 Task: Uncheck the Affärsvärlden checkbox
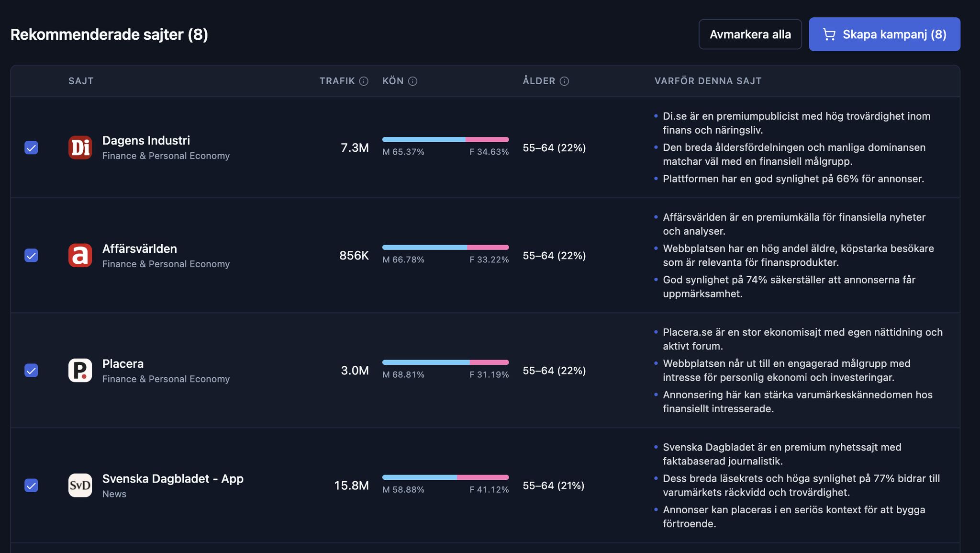point(31,255)
